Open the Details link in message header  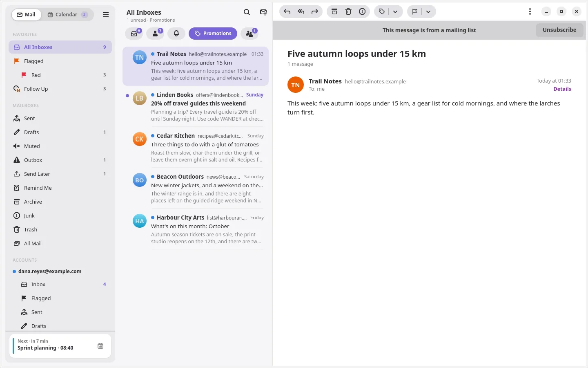562,89
